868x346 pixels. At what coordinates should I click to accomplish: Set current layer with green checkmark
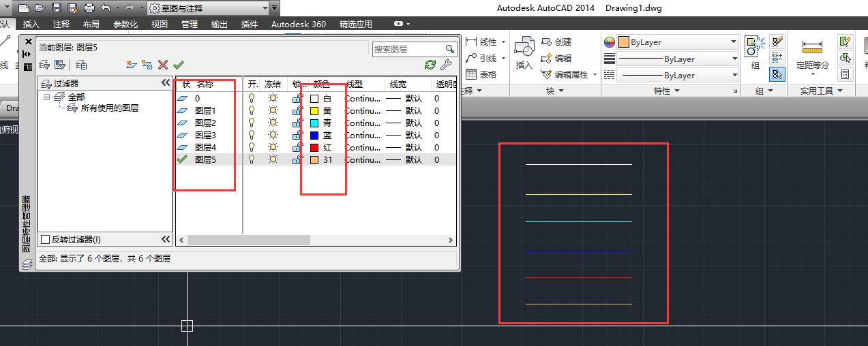(179, 65)
